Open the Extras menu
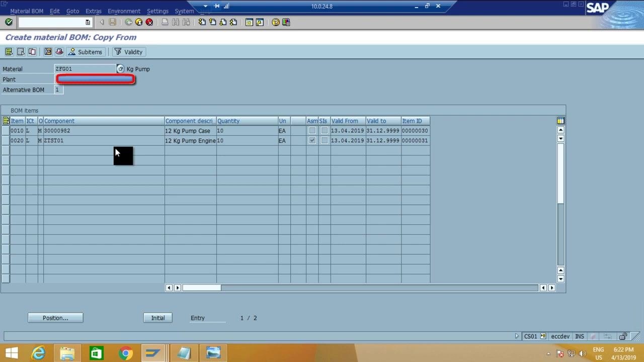 (94, 11)
